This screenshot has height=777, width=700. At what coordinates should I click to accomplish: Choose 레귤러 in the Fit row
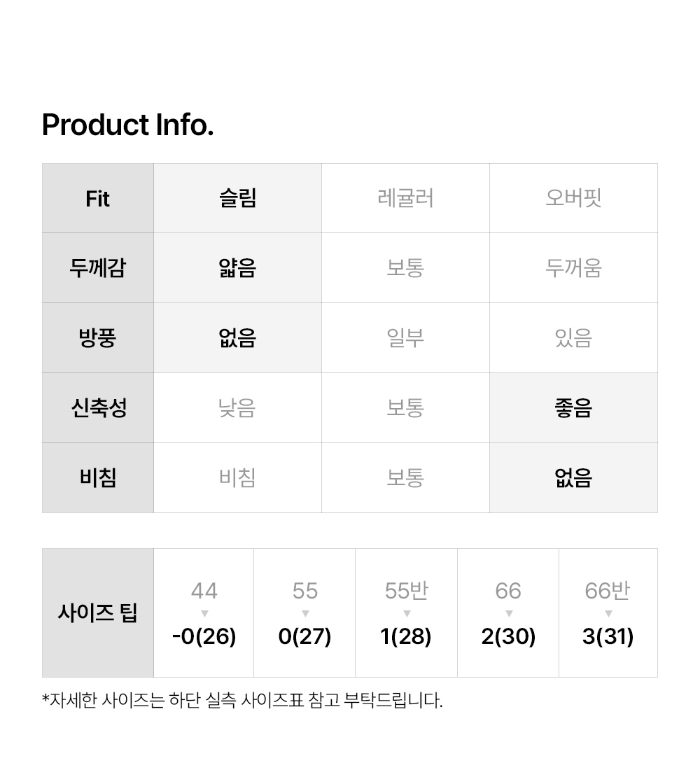pos(405,198)
